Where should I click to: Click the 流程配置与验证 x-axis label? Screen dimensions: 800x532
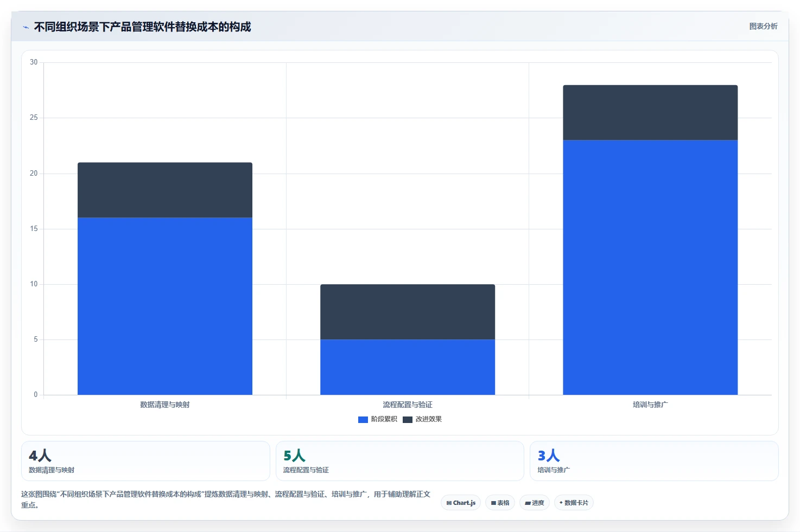[x=408, y=405]
